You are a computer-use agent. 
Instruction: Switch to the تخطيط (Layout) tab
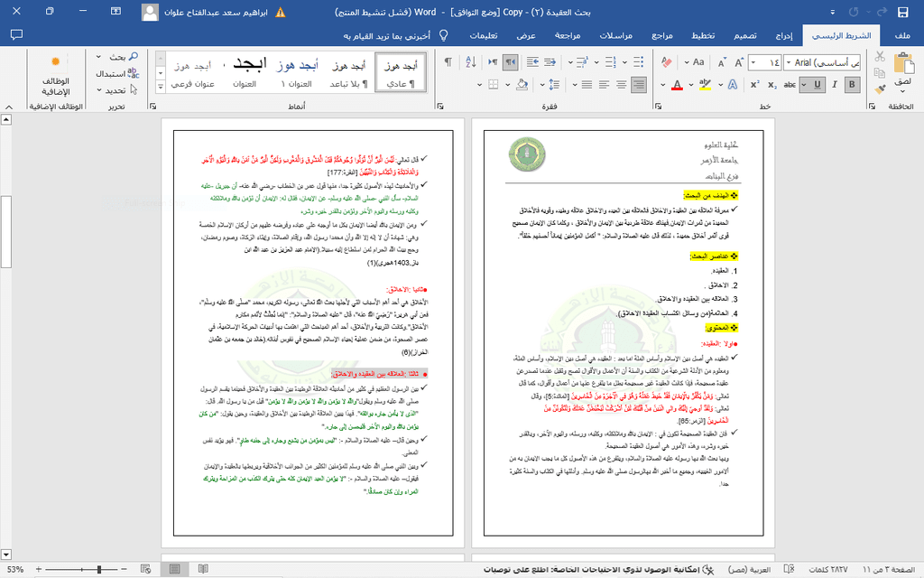(x=703, y=35)
